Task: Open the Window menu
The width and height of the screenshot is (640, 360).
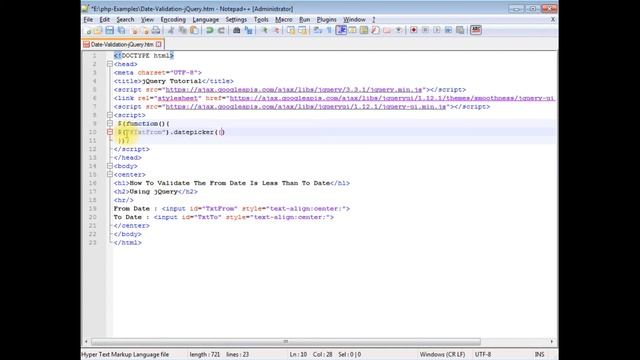Action: pyautogui.click(x=354, y=20)
